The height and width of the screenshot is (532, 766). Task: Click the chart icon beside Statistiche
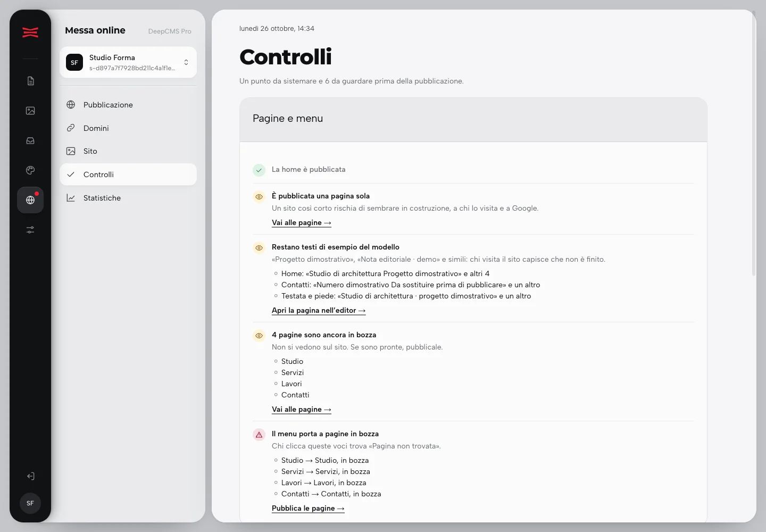pyautogui.click(x=71, y=198)
